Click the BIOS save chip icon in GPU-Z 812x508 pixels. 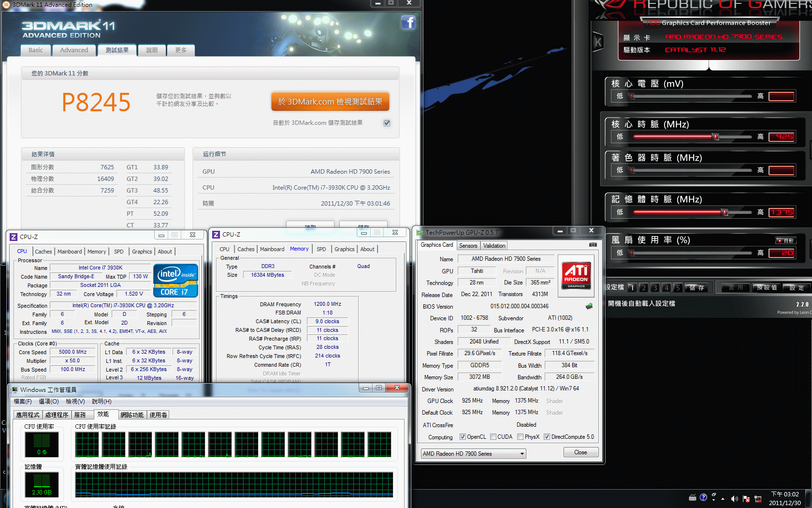coord(589,306)
